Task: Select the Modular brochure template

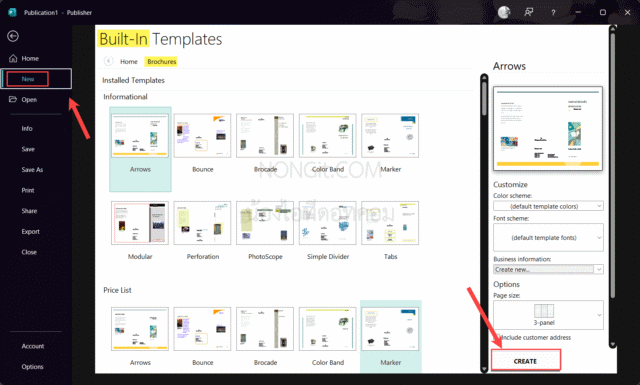Action: point(140,230)
